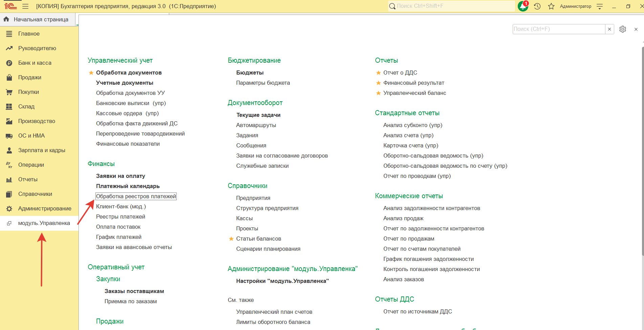Screen dimensions: 644x330
Task: Select модуль.Управленка section label
Action: 44,223
